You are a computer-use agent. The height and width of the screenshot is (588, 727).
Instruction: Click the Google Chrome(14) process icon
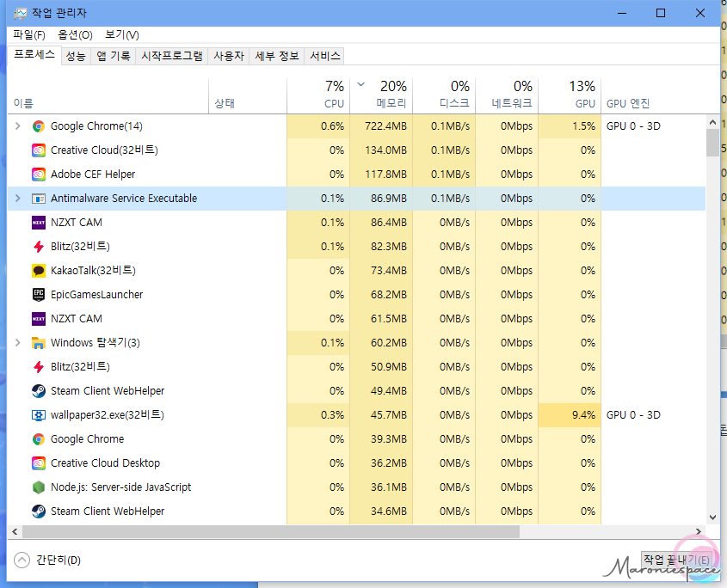(x=39, y=126)
